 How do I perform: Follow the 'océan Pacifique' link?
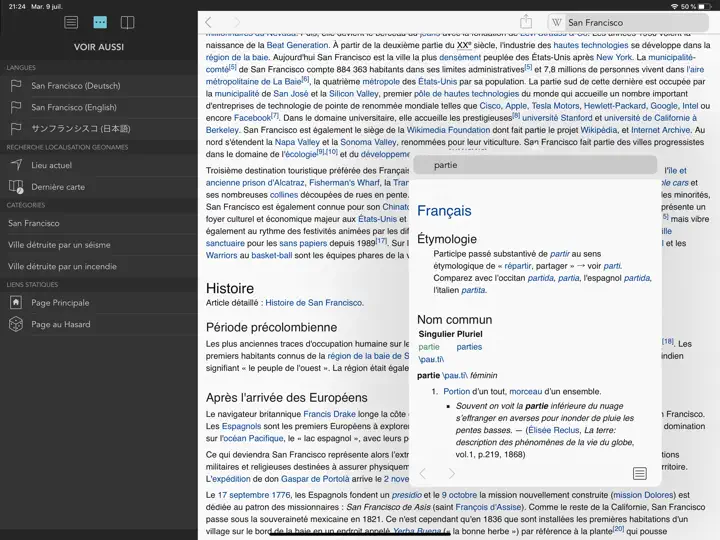(x=252, y=439)
